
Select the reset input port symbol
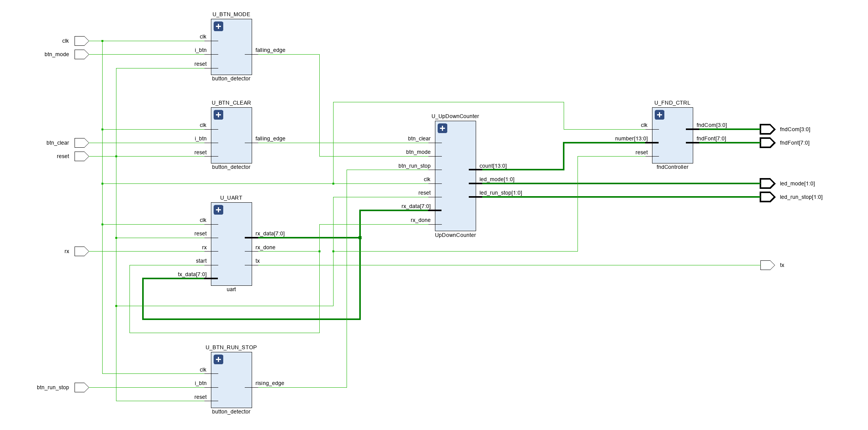[81, 156]
